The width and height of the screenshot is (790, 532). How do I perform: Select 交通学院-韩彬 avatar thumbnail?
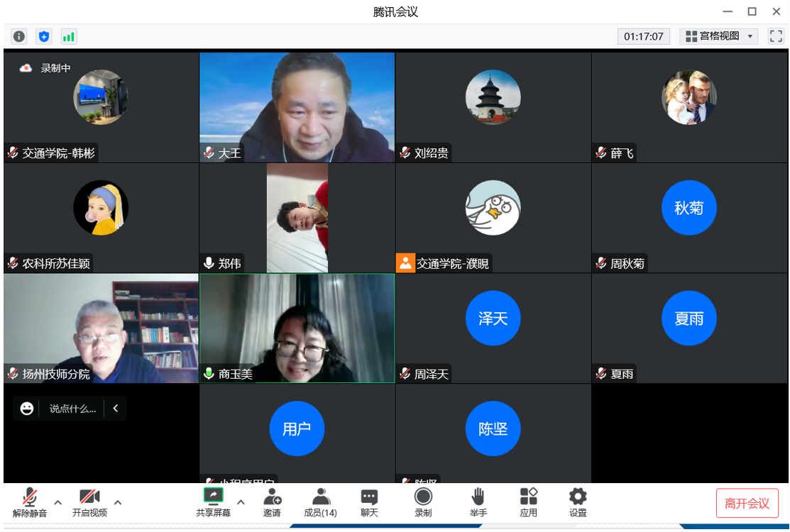(101, 97)
